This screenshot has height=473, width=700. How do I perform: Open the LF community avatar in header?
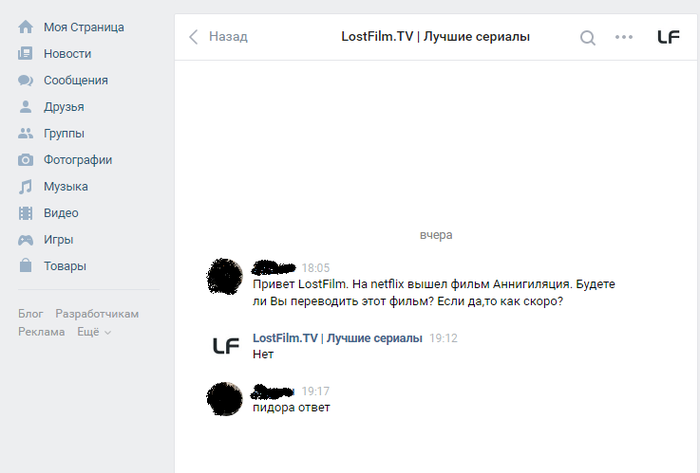point(668,37)
